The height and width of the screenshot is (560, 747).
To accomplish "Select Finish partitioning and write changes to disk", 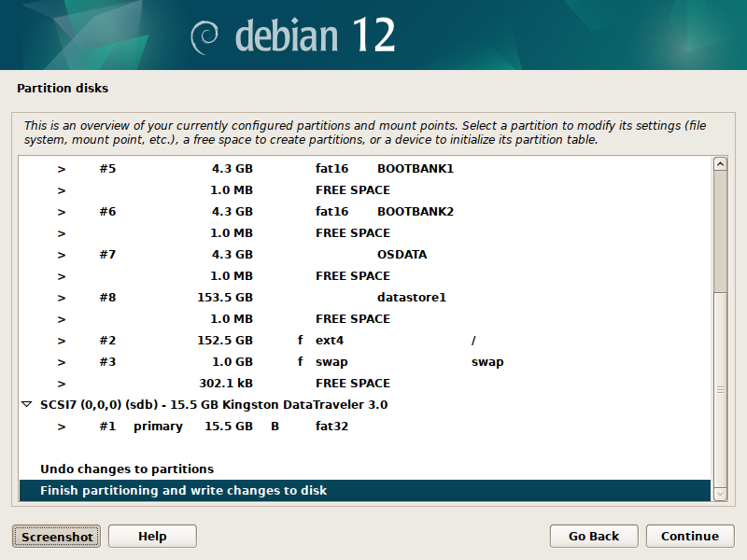I will coord(365,491).
